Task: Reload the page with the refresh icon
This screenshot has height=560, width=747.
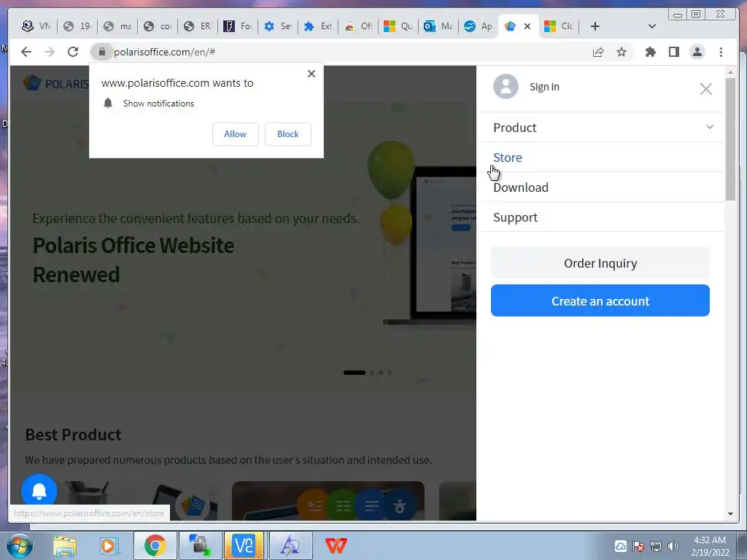Action: (73, 52)
